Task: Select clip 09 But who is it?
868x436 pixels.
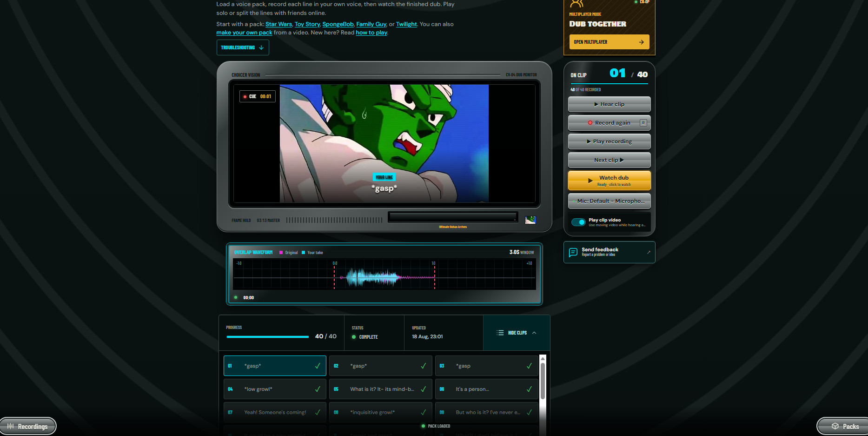Action: click(486, 412)
